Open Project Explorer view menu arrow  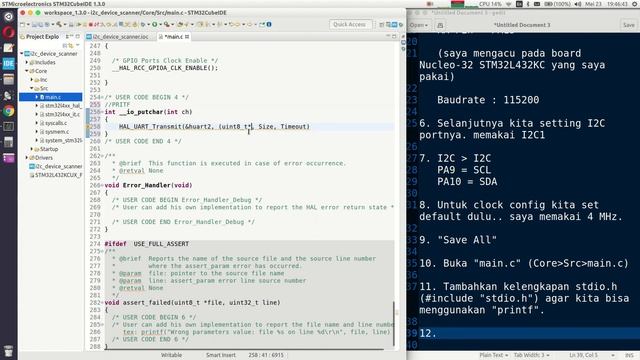[x=78, y=45]
